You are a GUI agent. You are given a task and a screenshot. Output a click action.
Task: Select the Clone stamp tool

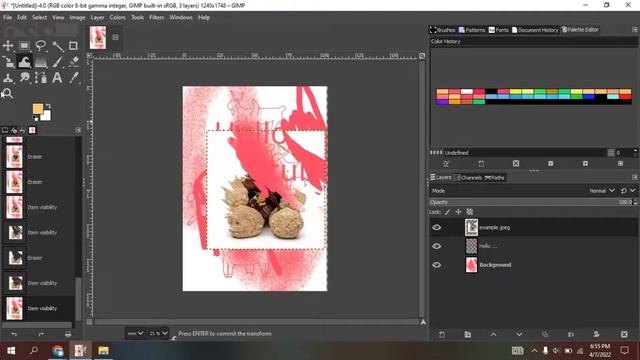[8, 78]
